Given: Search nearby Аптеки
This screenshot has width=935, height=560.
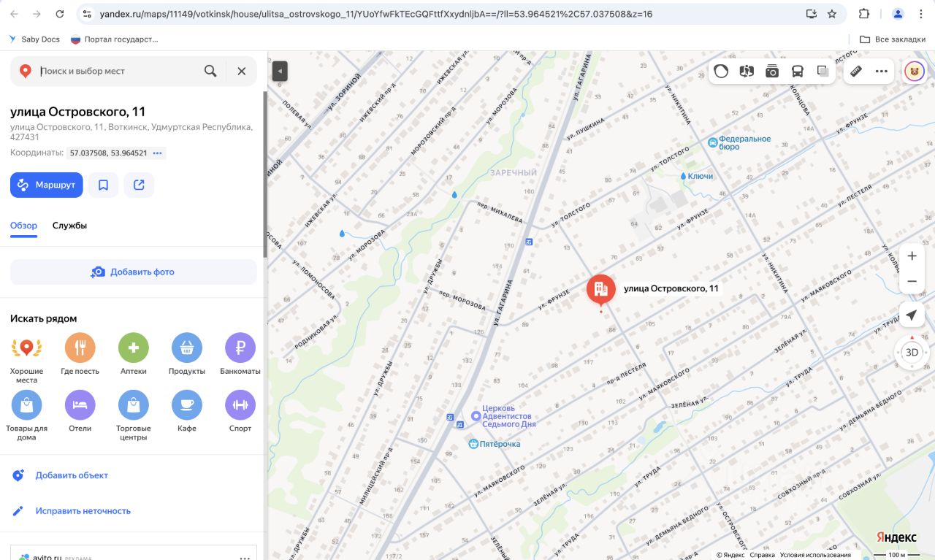Looking at the screenshot, I should (134, 355).
